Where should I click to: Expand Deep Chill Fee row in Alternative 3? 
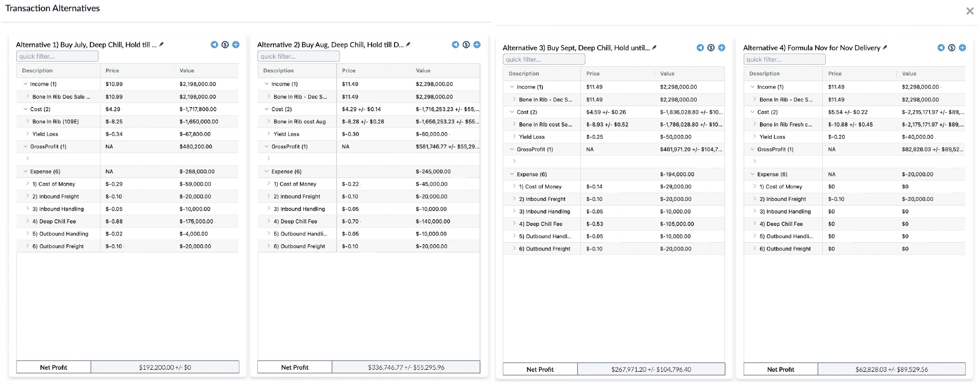(x=514, y=224)
